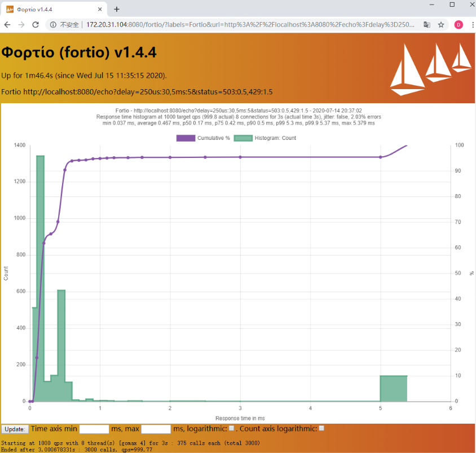
Task: Open a new browser tab
Action: coord(117,9)
